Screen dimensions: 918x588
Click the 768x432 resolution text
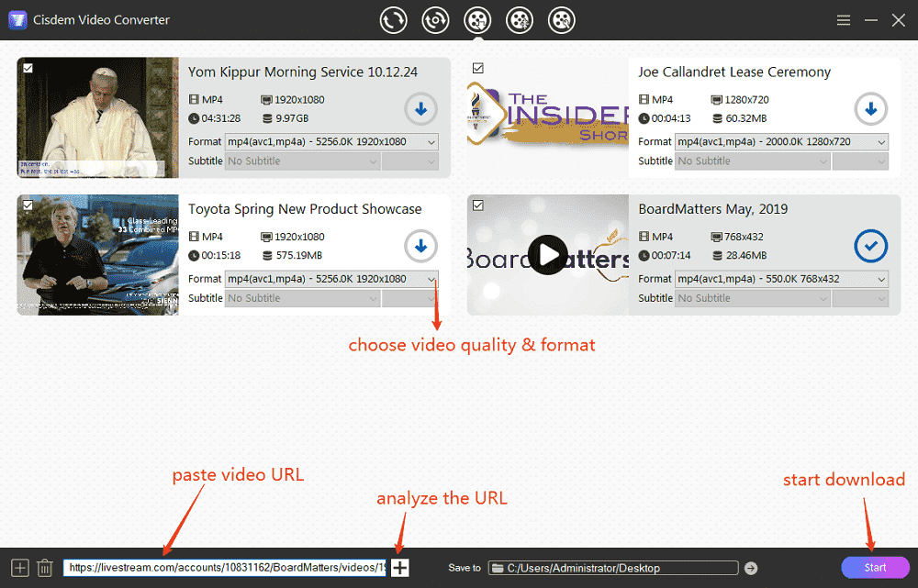pyautogui.click(x=744, y=237)
